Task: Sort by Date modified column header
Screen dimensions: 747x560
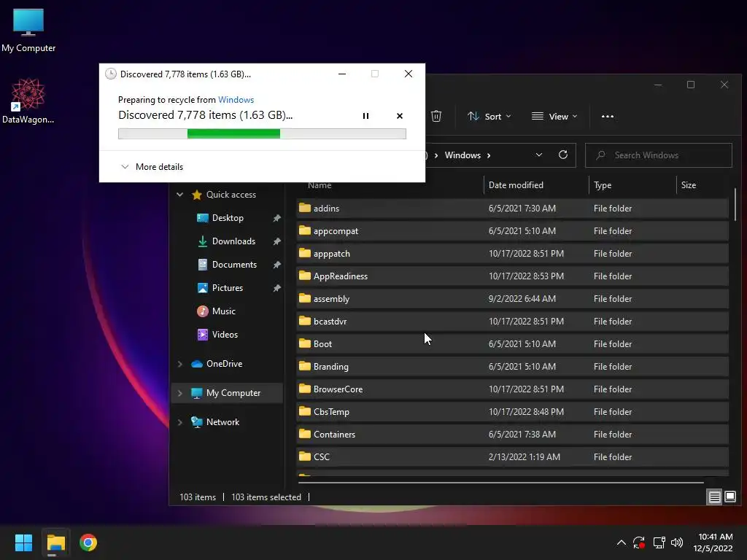Action: click(516, 185)
